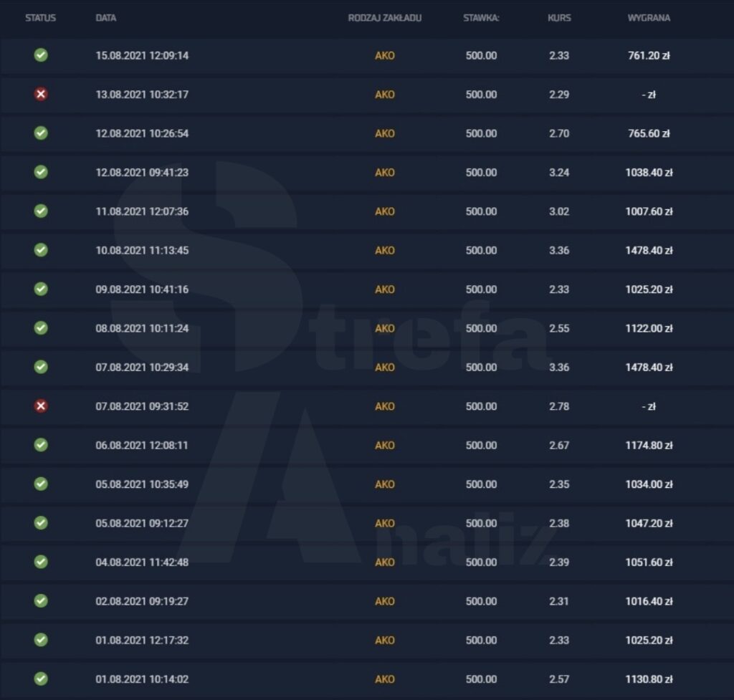Select the date 15.08.2021 12:09:14
This screenshot has width=734, height=700.
tap(143, 56)
